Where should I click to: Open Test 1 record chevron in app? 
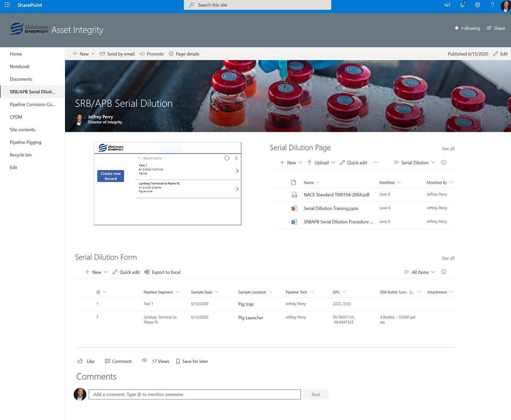pyautogui.click(x=237, y=171)
